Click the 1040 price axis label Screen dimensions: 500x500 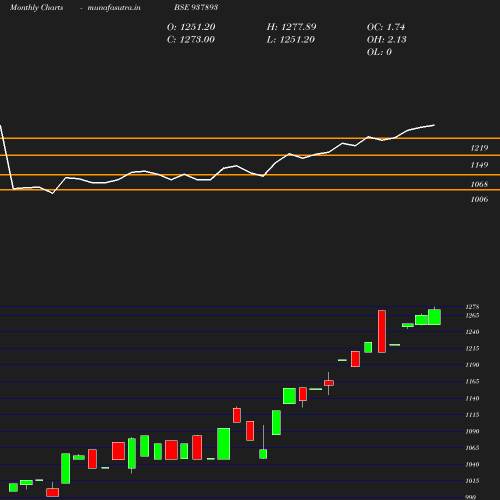tap(473, 464)
